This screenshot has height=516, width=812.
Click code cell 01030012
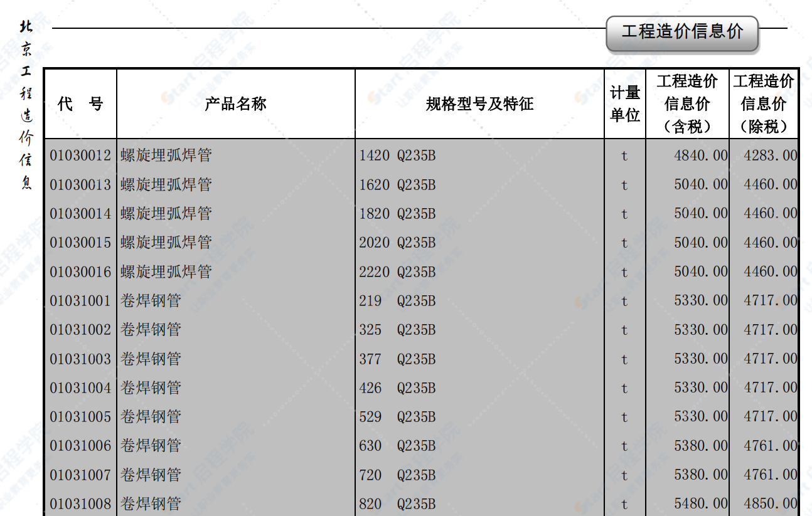[x=80, y=155]
